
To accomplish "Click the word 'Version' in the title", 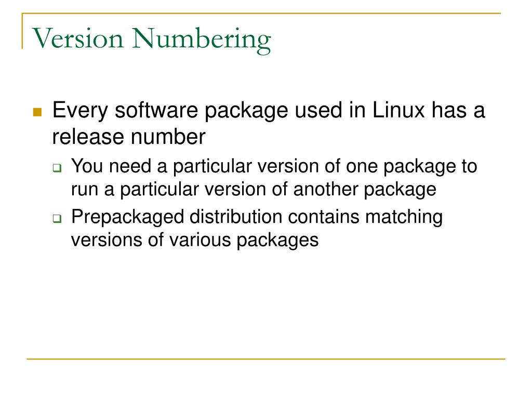I will pos(78,38).
